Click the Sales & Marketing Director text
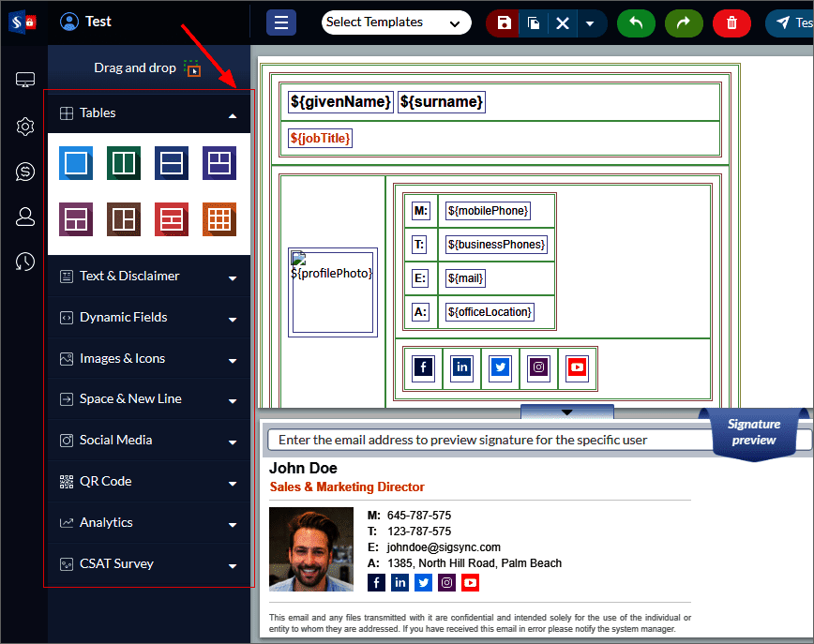 coord(347,487)
